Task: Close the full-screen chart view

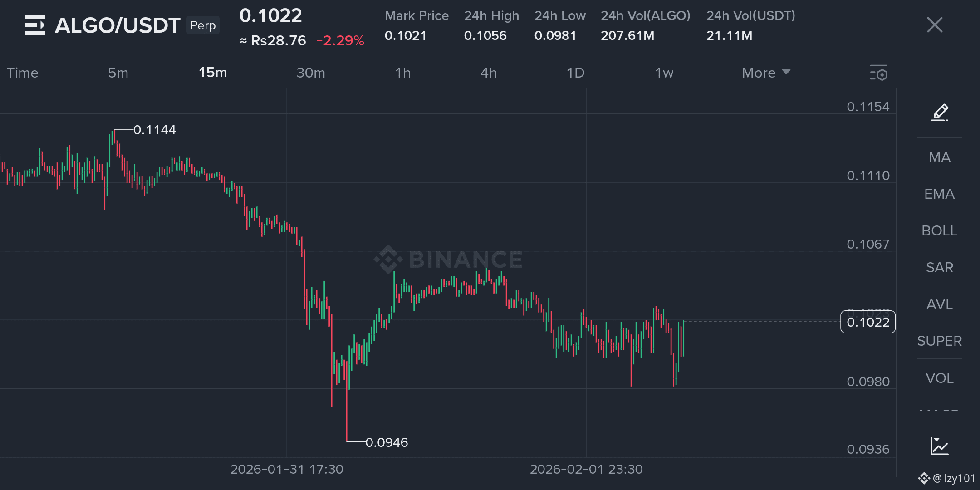Action: (935, 25)
